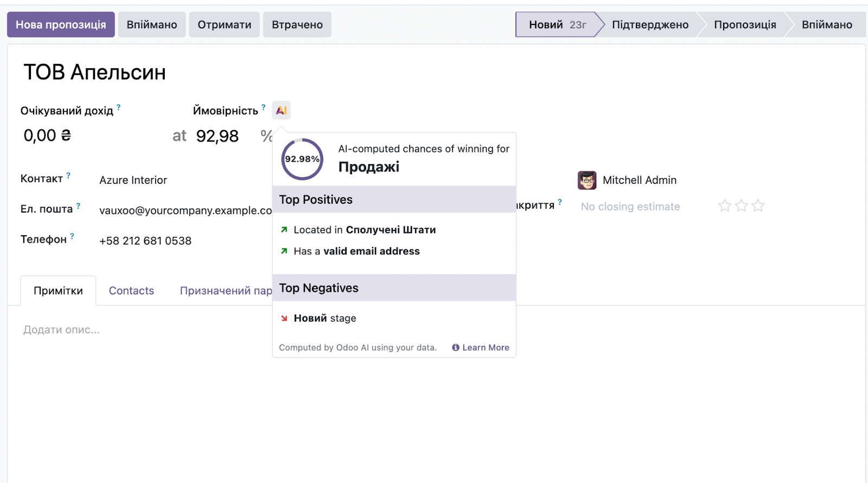868x483 pixels.
Task: Click Mitchell Admin avatar image
Action: (x=587, y=180)
